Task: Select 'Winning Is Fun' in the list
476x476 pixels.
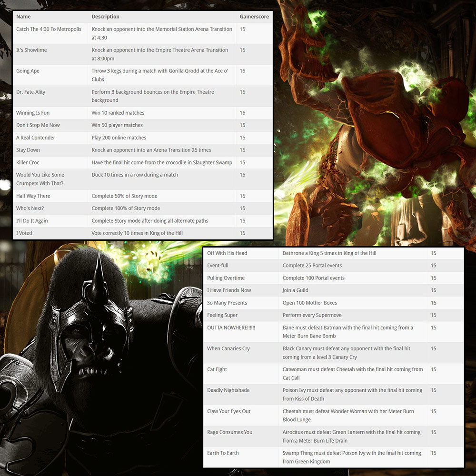Action: (33, 113)
